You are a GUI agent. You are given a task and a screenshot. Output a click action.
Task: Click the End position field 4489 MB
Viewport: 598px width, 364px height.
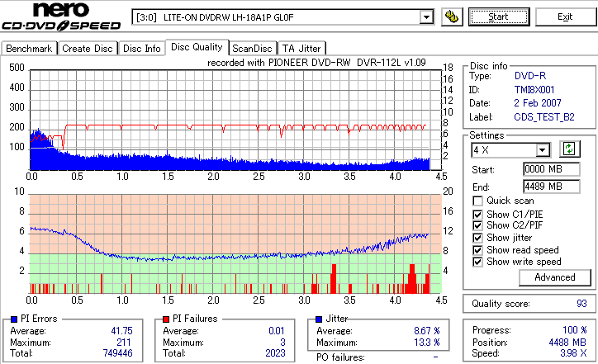[x=552, y=187]
